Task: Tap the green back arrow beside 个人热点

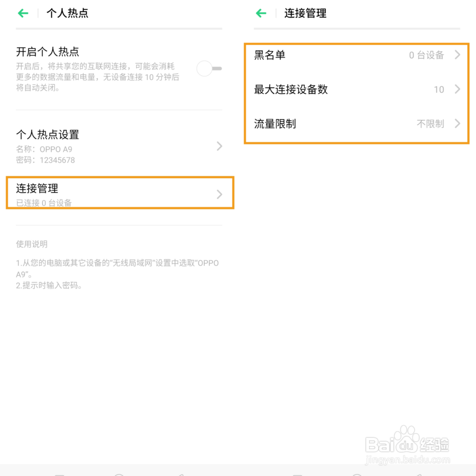Action: point(23,13)
